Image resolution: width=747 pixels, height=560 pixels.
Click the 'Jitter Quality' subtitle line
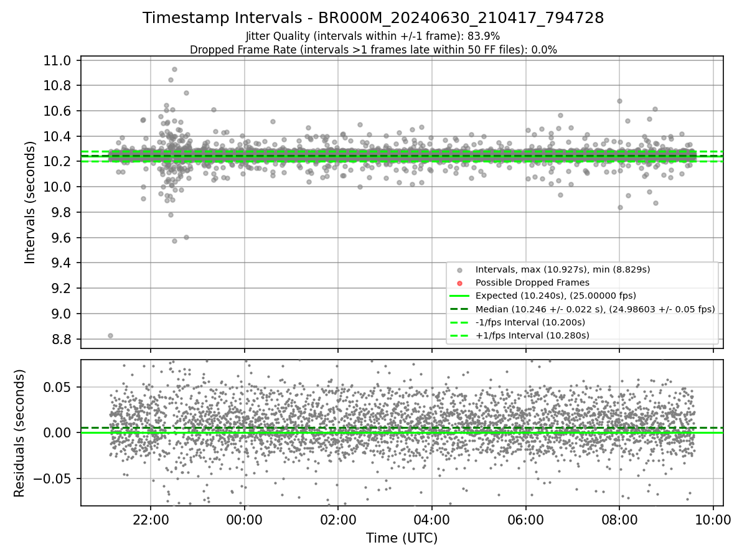[x=373, y=36]
